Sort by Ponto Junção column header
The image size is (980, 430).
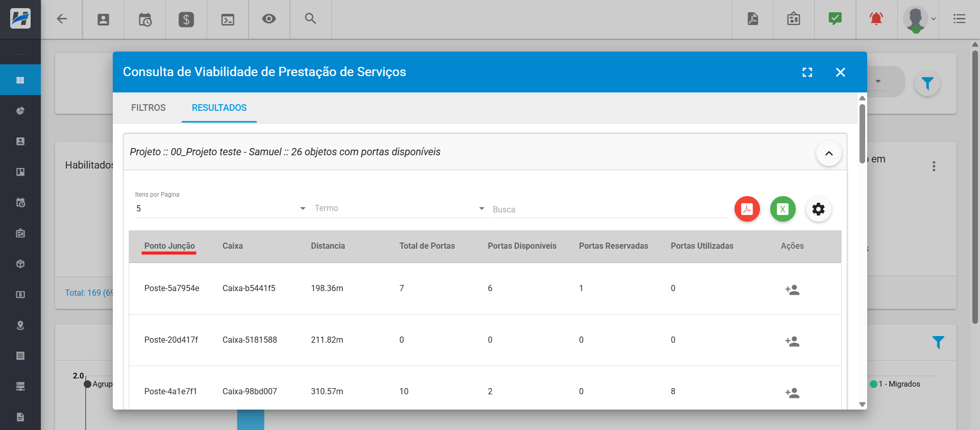(x=169, y=246)
